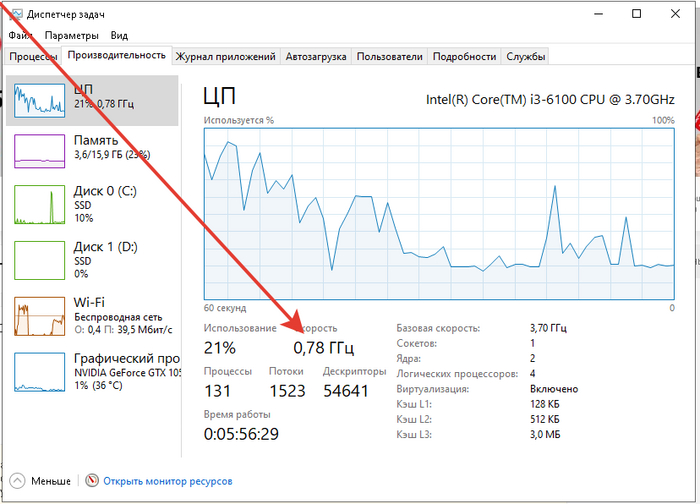Viewport: 700px width, 504px height.
Task: Switch to Журнал приложений tab
Action: pyautogui.click(x=225, y=57)
